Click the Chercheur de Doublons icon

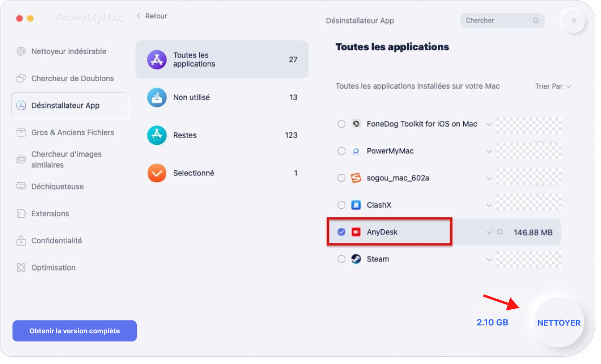(21, 78)
